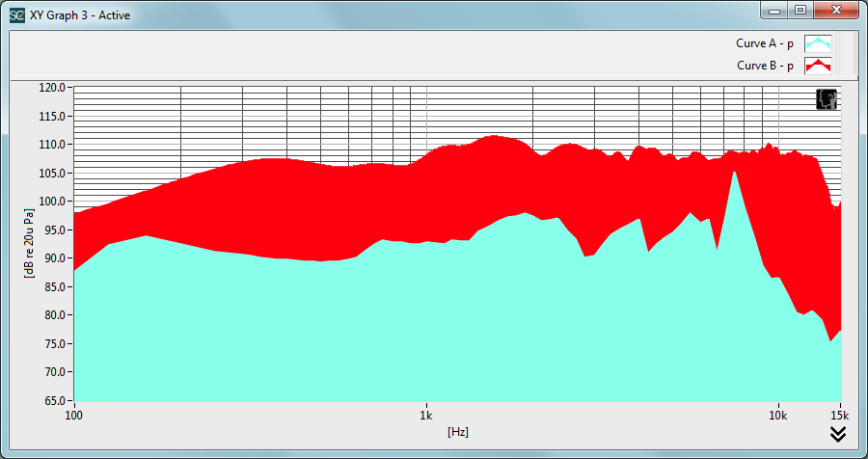Click the 75.0 y-axis tick label
Image resolution: width=868 pixels, height=459 pixels.
(55, 343)
